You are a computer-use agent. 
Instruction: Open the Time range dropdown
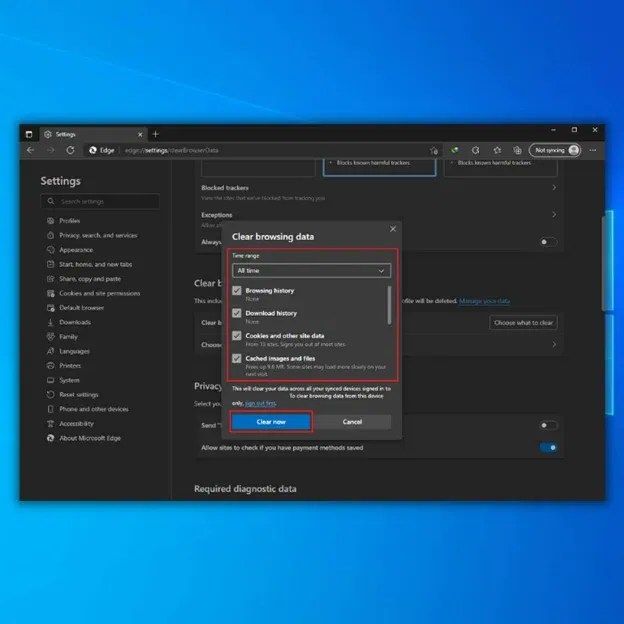point(311,271)
